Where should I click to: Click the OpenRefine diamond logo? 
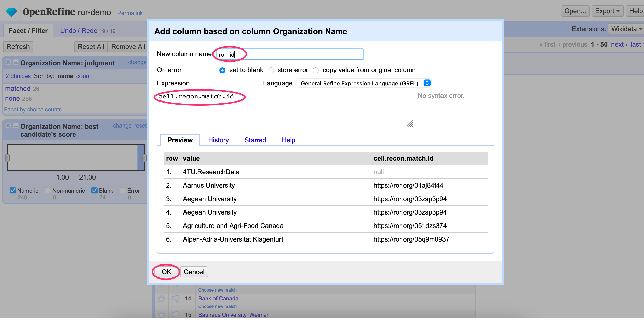click(x=11, y=12)
